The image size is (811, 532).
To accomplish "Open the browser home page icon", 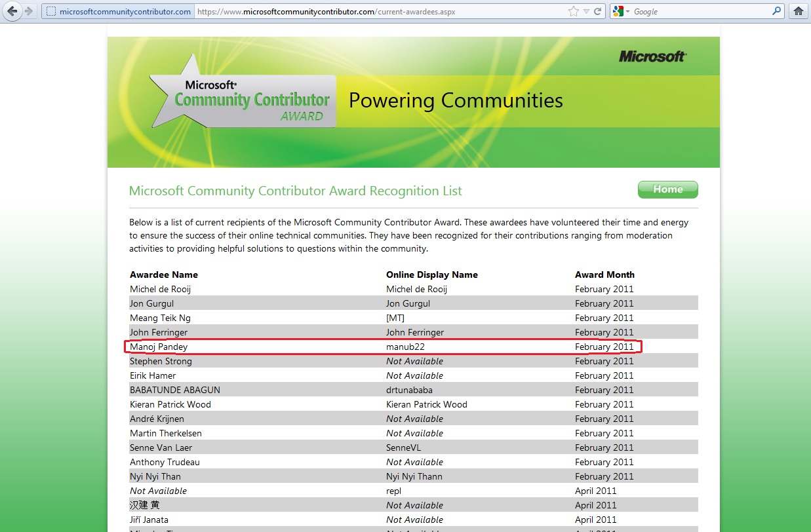I will tap(798, 11).
